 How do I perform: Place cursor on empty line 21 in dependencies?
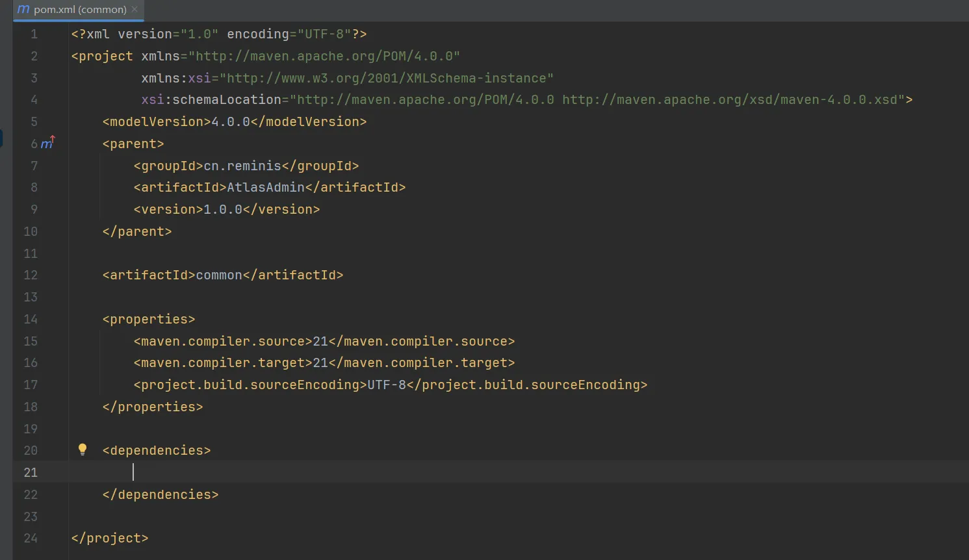point(390,472)
